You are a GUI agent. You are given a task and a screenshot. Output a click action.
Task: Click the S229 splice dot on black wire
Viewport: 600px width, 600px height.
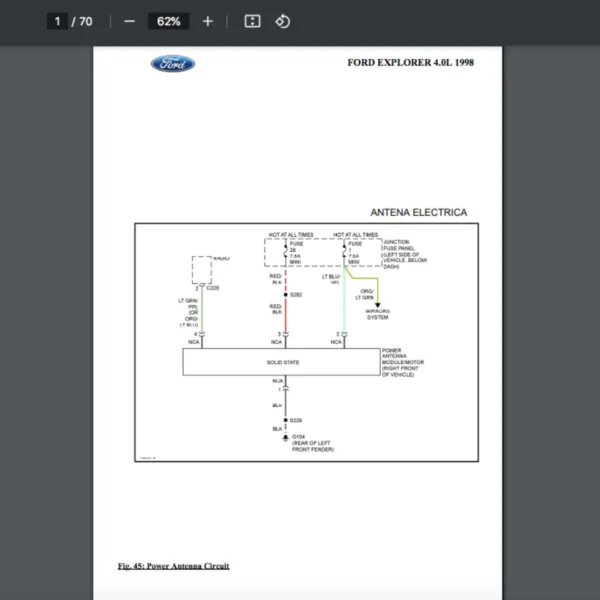point(286,420)
